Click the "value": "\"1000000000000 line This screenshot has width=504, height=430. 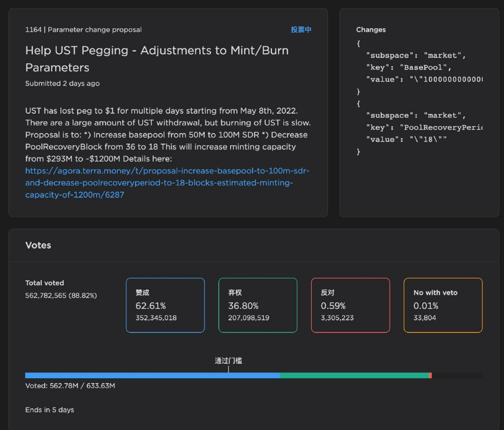click(424, 79)
